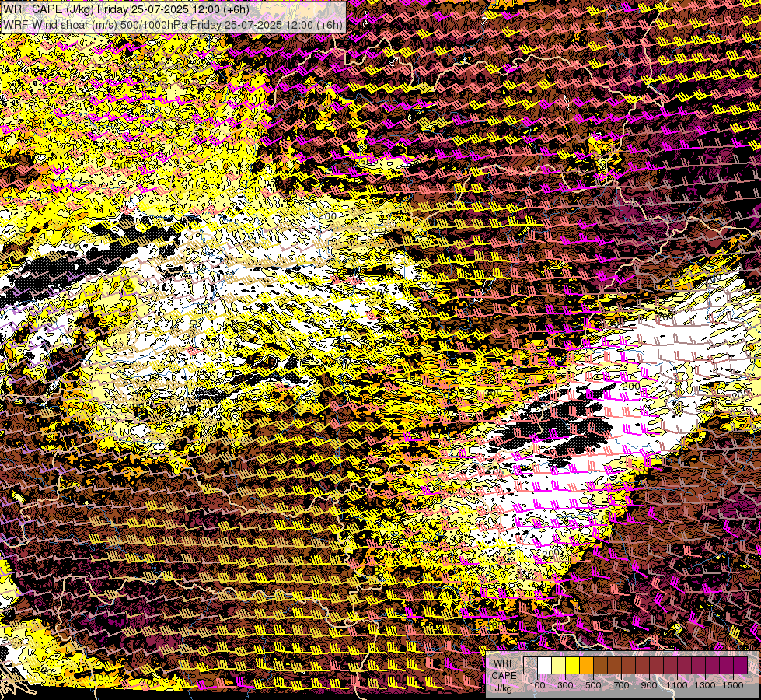The height and width of the screenshot is (700, 761).
Task: Click the '300' value on the legend scale
Action: coord(565,685)
